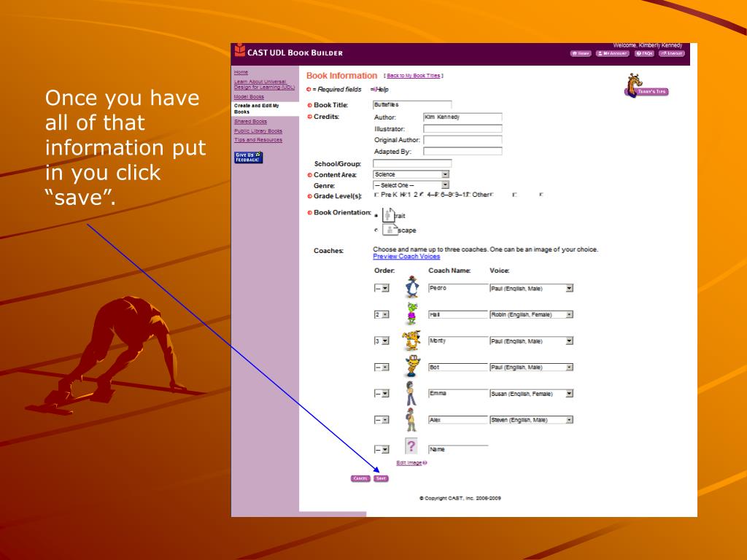Click the Book Title field containing Butterflies
Image resolution: width=747 pixels, height=560 pixels.
point(412,105)
